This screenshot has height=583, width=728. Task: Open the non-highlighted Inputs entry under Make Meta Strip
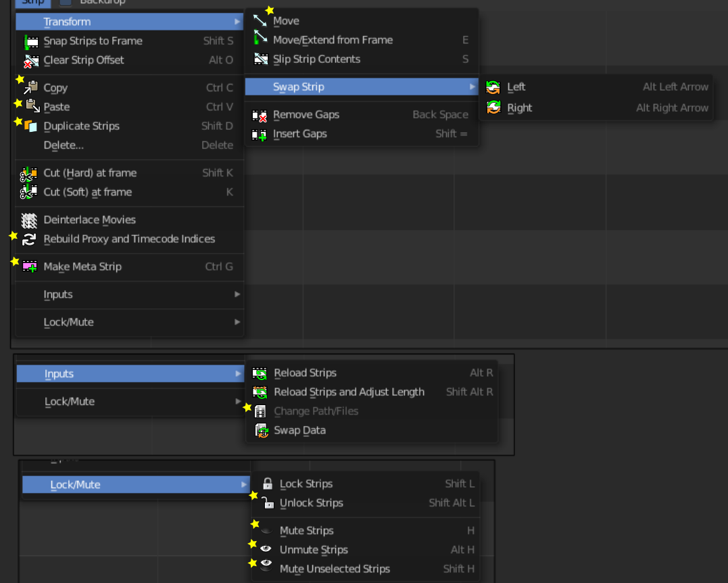(x=130, y=294)
